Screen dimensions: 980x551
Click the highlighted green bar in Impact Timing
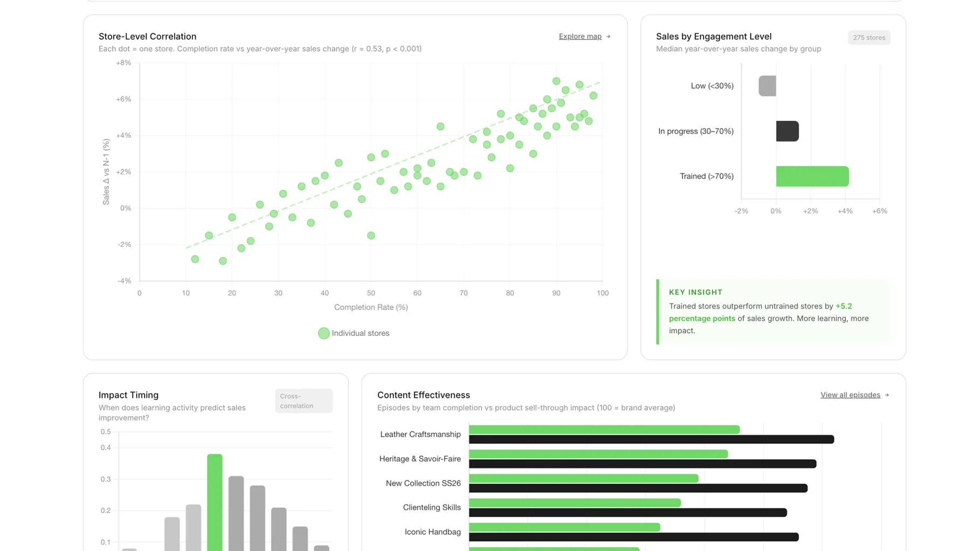pos(215,501)
